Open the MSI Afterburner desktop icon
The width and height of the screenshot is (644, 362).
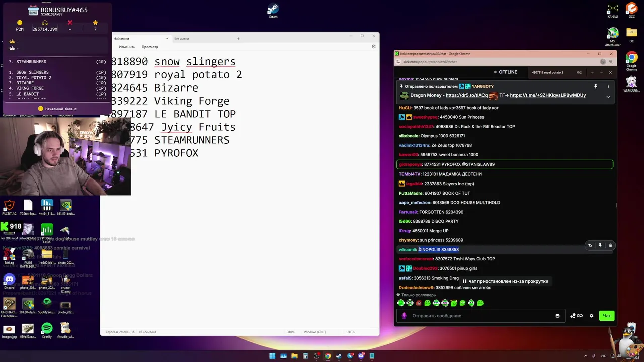pyautogui.click(x=612, y=36)
